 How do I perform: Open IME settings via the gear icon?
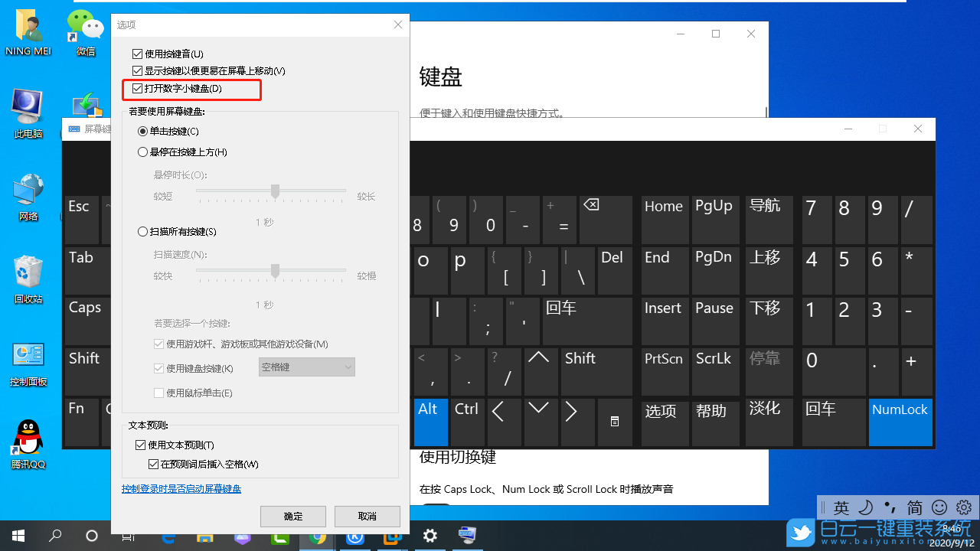pyautogui.click(x=963, y=507)
